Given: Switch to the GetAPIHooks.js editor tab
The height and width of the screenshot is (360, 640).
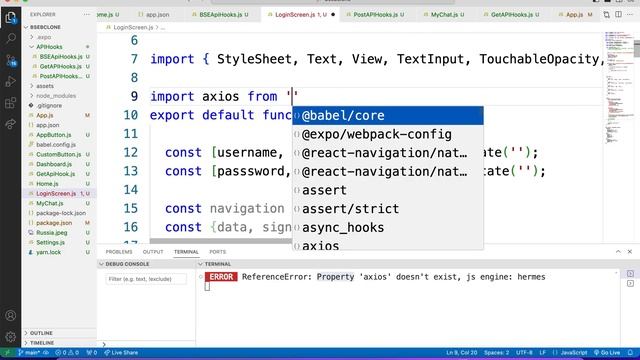Looking at the screenshot, I should pyautogui.click(x=514, y=15).
